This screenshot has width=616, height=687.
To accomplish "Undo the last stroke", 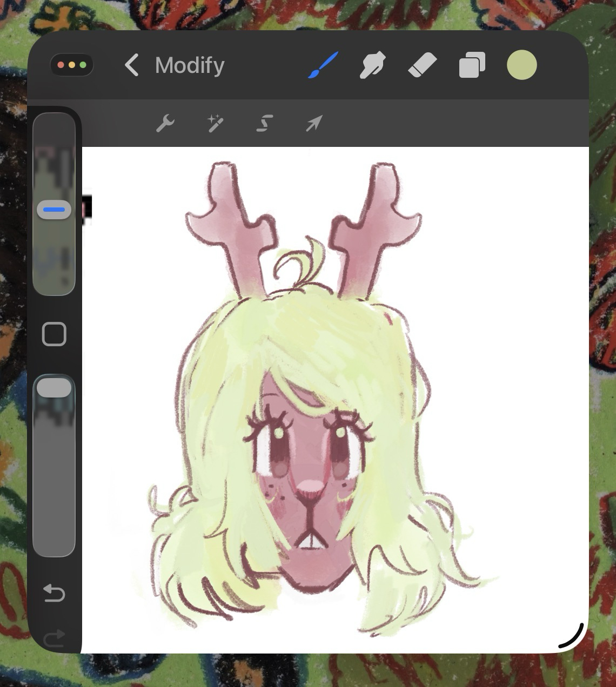I will tap(54, 593).
